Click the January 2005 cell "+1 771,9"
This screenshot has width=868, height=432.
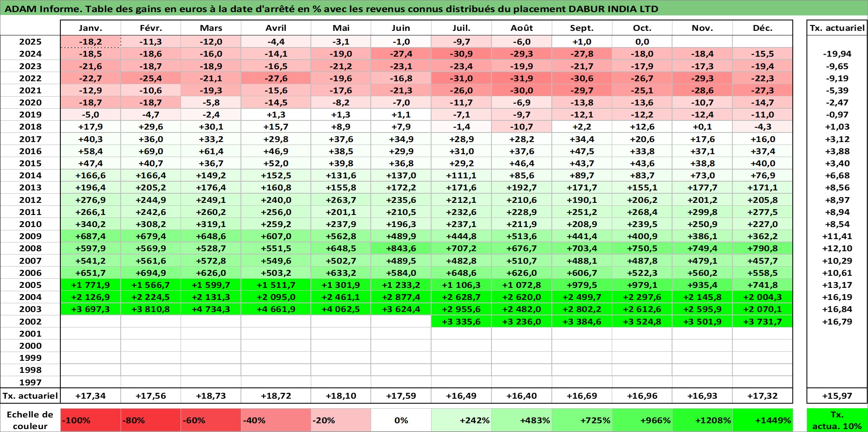coord(91,285)
